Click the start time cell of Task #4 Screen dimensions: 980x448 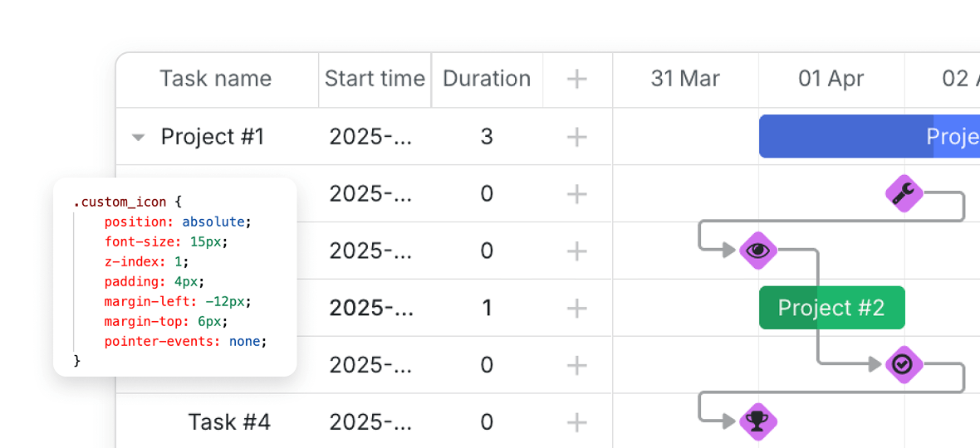click(371, 422)
